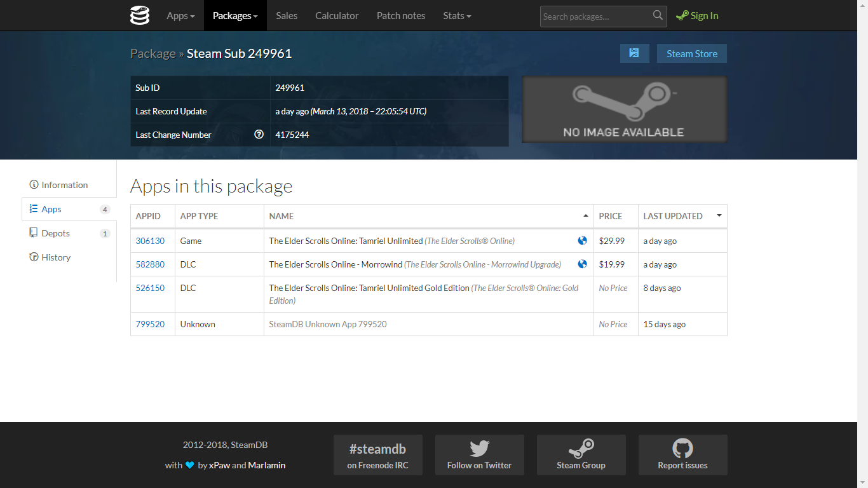Switch to Information sidebar tab
This screenshot has width=868, height=488.
point(69,185)
